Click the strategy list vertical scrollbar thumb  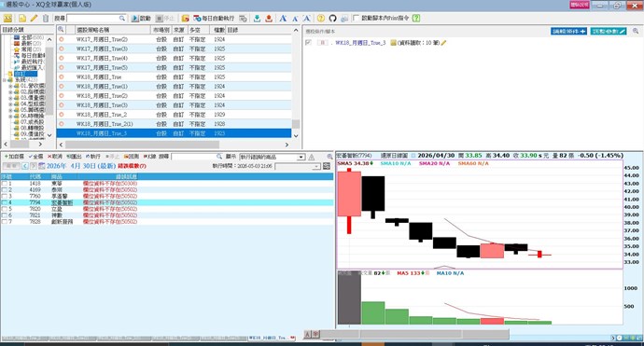tap(296, 124)
